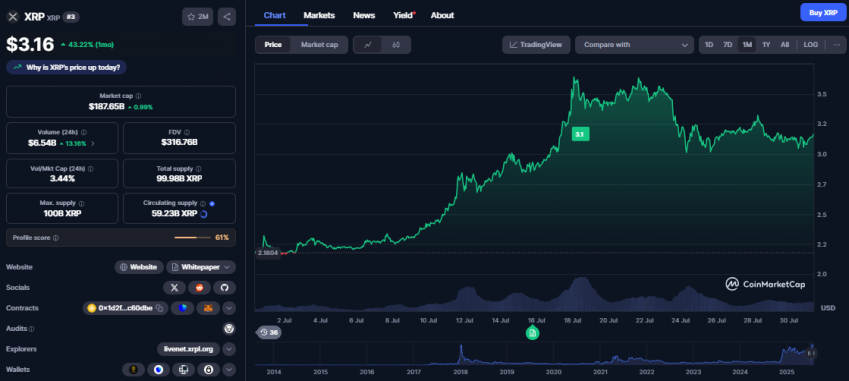Expand more wallets chevron
Image resolution: width=849 pixels, height=381 pixels.
[x=229, y=370]
